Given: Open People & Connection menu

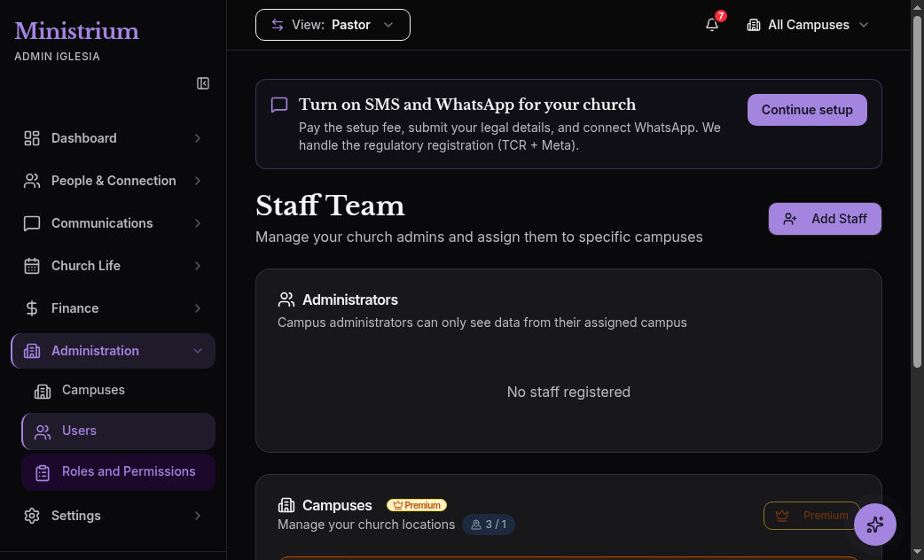Looking at the screenshot, I should pos(114,181).
